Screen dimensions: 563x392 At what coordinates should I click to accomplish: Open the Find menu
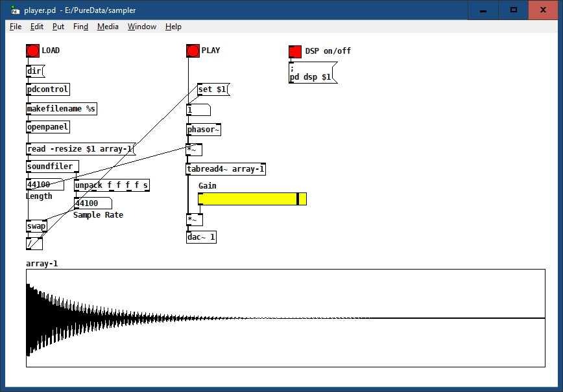click(x=80, y=27)
